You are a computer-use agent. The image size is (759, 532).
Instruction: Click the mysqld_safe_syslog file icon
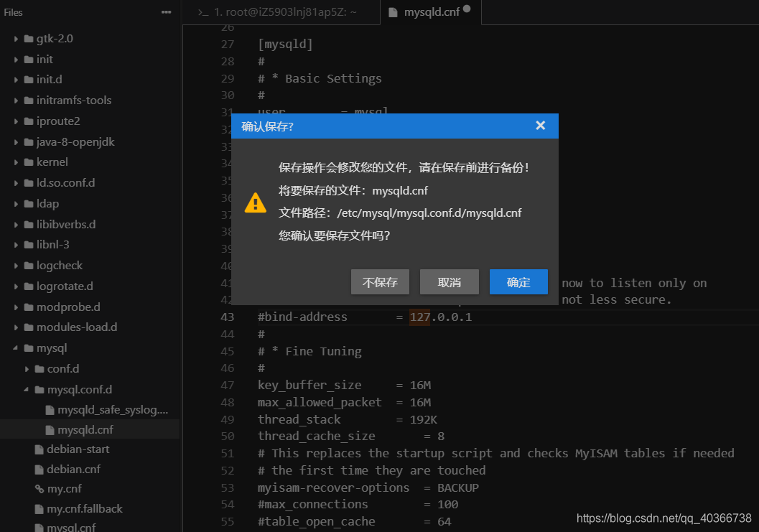[x=50, y=410]
